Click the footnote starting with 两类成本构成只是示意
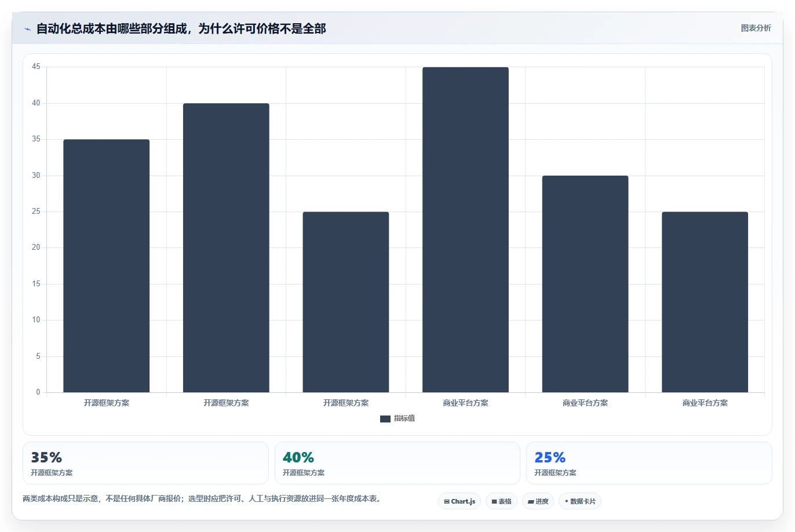This screenshot has height=532, width=795. pyautogui.click(x=203, y=498)
